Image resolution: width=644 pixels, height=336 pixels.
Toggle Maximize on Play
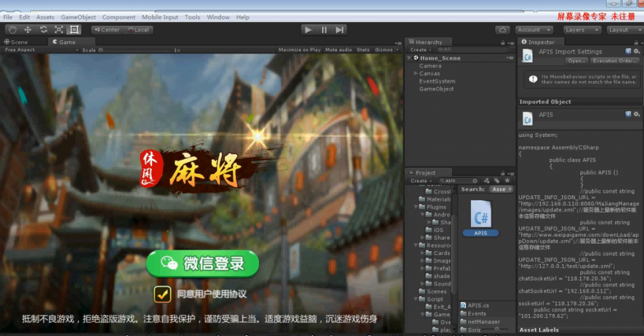click(299, 50)
